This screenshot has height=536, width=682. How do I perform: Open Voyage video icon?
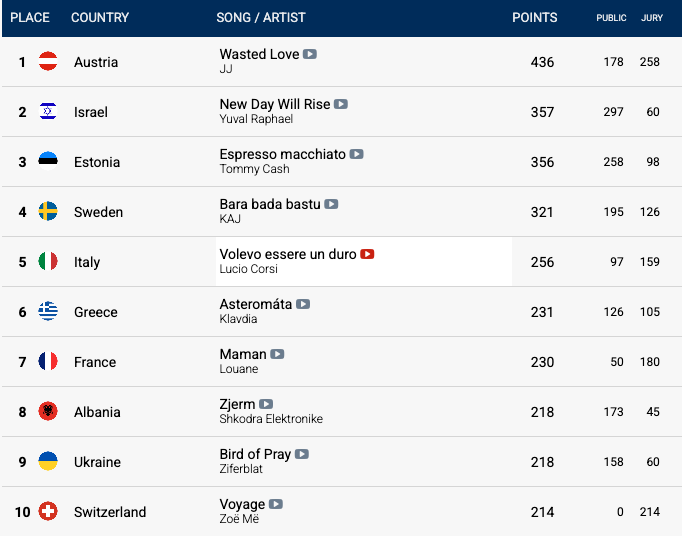pyautogui.click(x=276, y=504)
